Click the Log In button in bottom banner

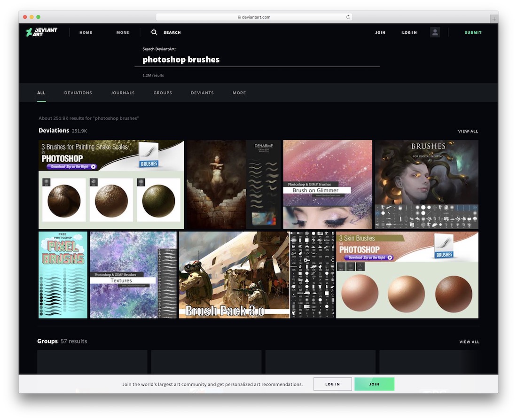[x=332, y=384]
